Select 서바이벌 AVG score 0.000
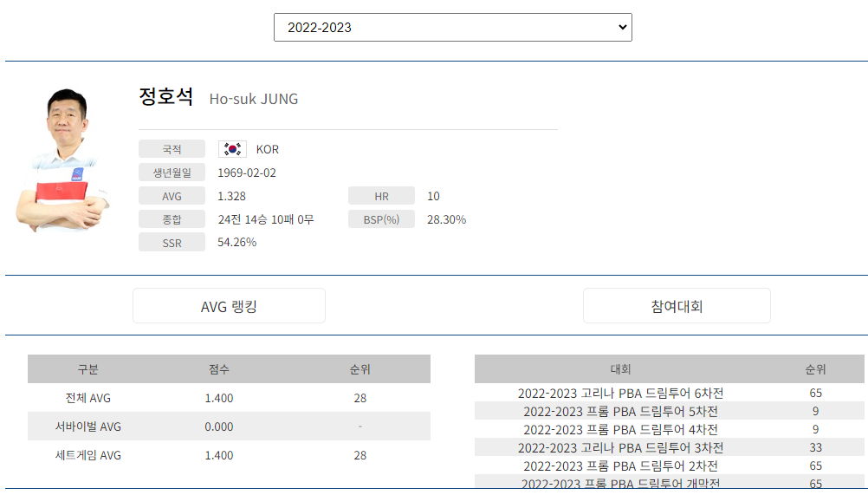 218,427
